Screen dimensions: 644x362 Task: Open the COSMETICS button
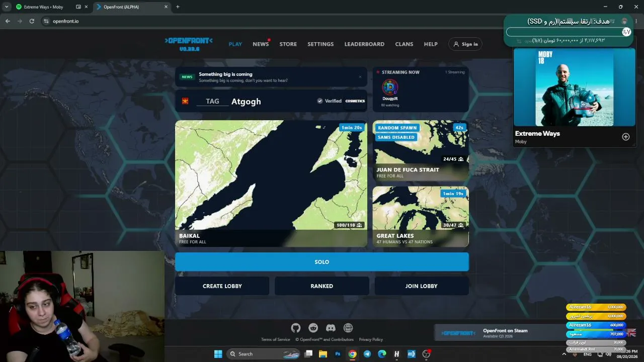pyautogui.click(x=355, y=101)
